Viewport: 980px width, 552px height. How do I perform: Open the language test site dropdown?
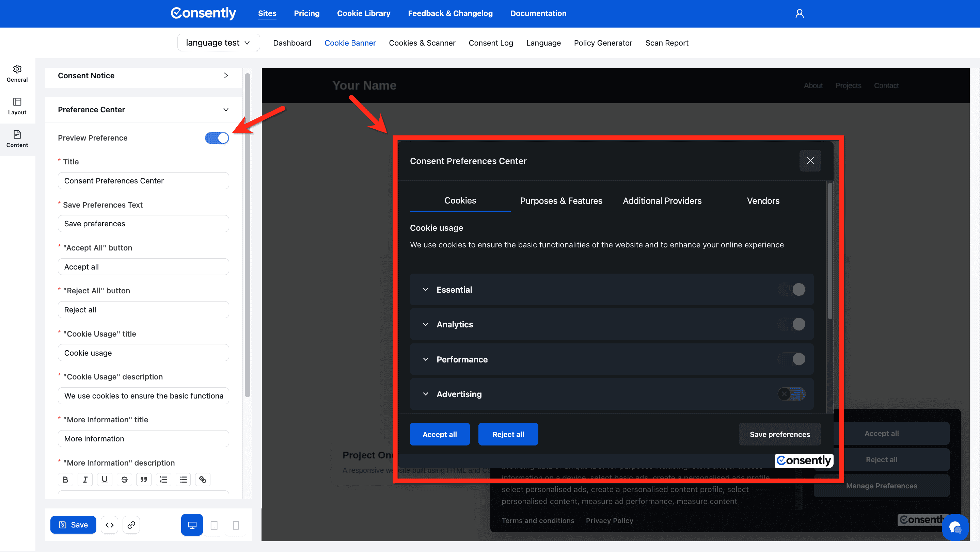click(218, 43)
